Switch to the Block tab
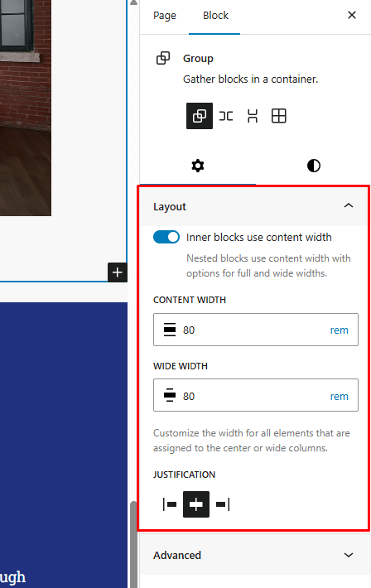The height and width of the screenshot is (588, 371). (x=215, y=16)
